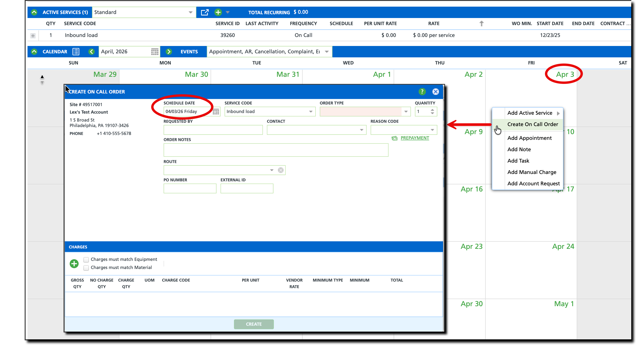Open the Order Type dropdown
Viewport: 636px width, 364px height.
coord(406,112)
